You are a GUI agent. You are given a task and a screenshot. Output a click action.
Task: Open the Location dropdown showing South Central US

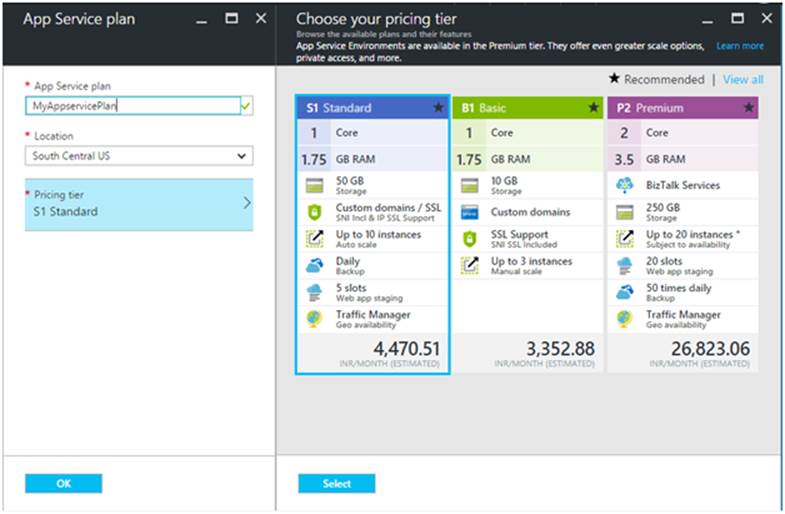coord(139,156)
